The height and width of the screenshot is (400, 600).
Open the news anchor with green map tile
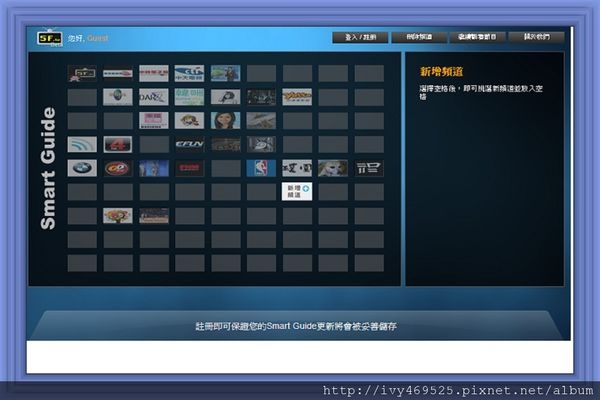[x=225, y=73]
